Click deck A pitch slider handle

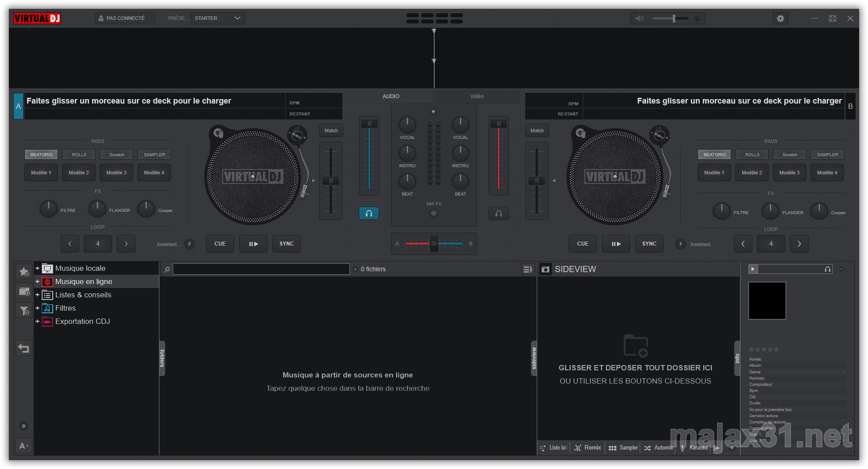(331, 181)
